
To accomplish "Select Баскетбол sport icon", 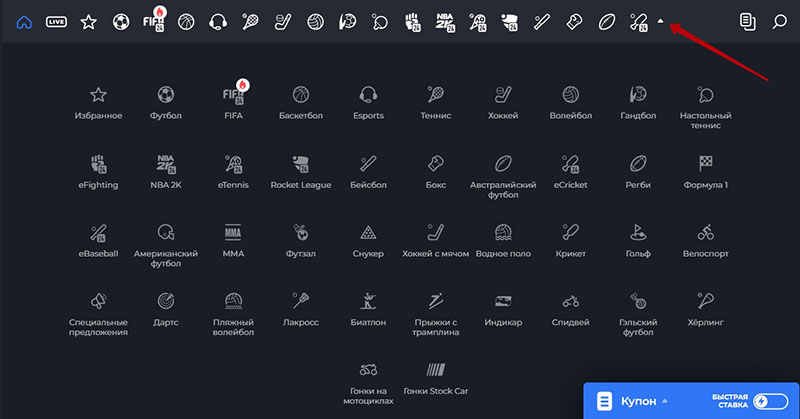I will pos(301,102).
